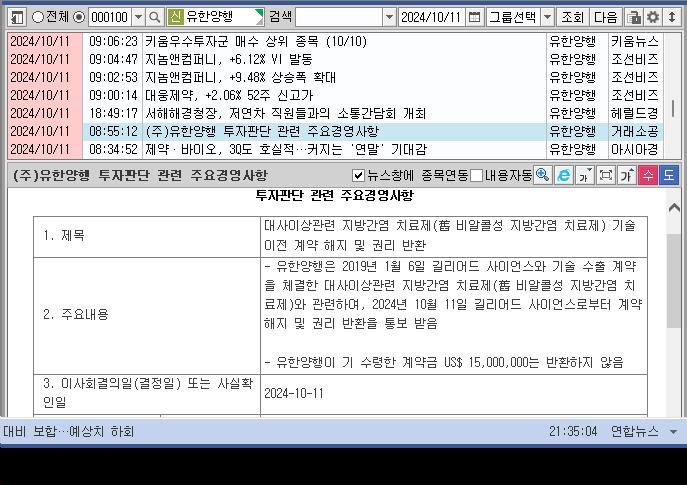
Task: Open news '키움우수투자군 매수 상위 종목 (10/10)'
Action: click(256, 42)
